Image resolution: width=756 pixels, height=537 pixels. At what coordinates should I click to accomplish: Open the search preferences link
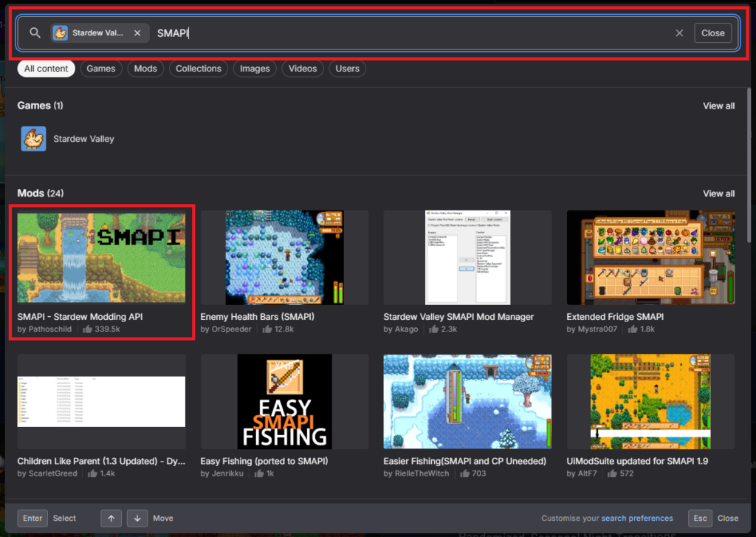(x=636, y=519)
